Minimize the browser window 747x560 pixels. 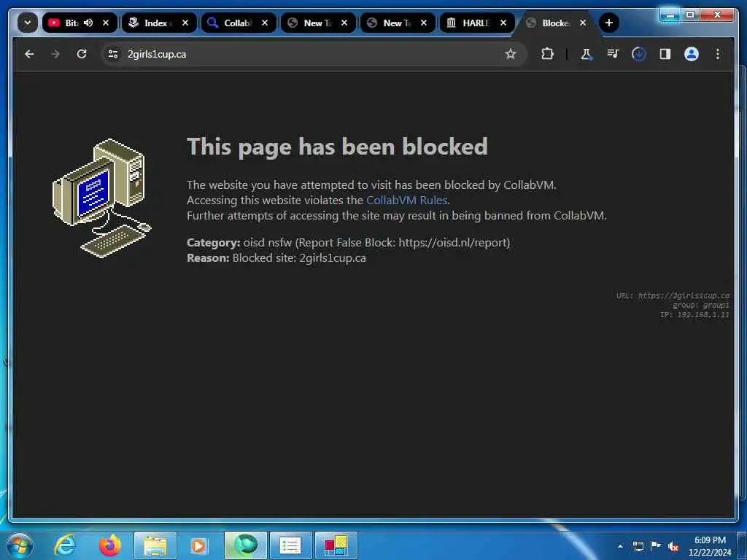tap(670, 15)
